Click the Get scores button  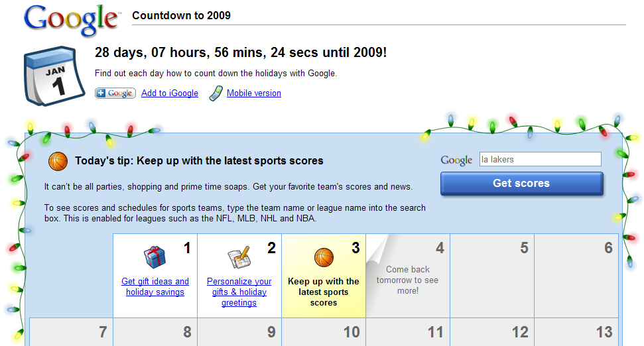[521, 183]
